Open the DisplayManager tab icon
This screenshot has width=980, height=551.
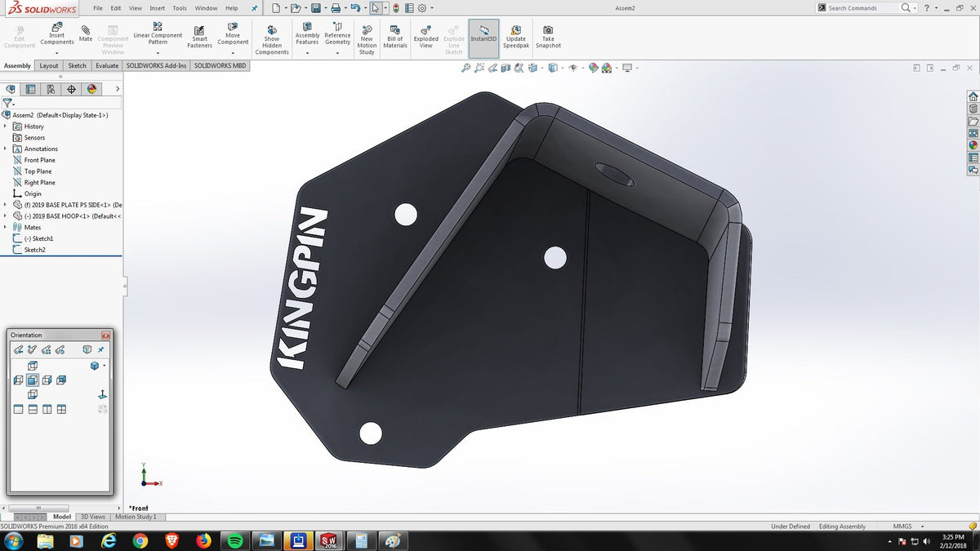tap(91, 89)
